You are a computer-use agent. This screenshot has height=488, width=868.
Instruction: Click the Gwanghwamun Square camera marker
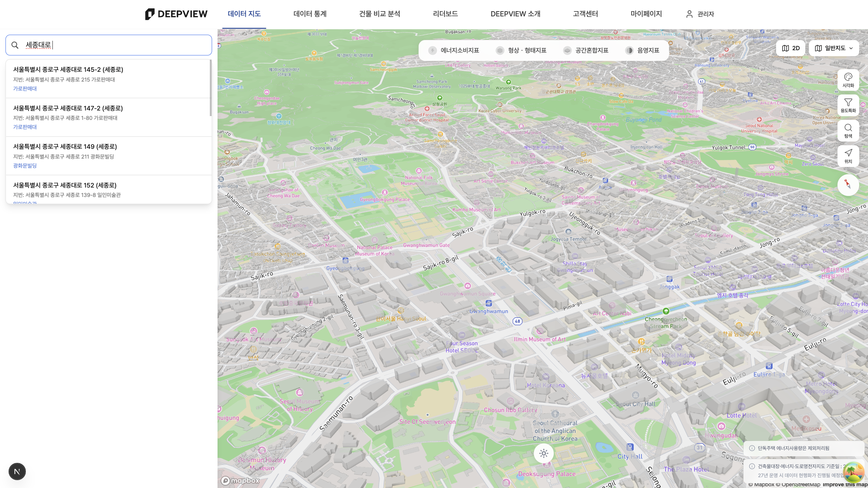click(x=467, y=286)
